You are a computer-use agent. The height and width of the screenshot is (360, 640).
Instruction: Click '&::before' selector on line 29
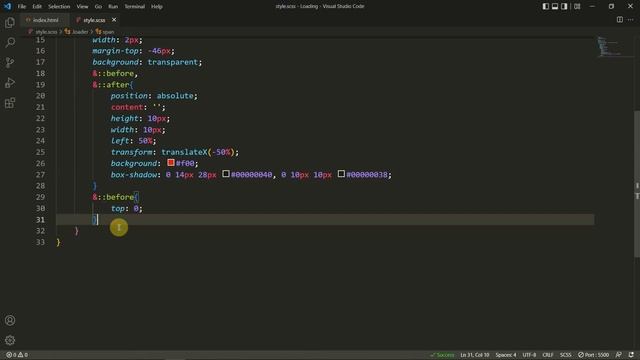pyautogui.click(x=113, y=197)
